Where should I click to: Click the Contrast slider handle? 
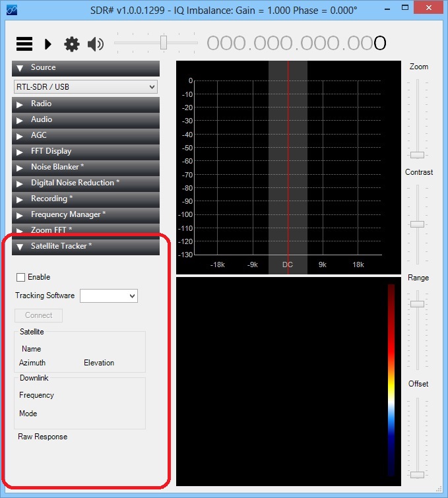pyautogui.click(x=417, y=224)
